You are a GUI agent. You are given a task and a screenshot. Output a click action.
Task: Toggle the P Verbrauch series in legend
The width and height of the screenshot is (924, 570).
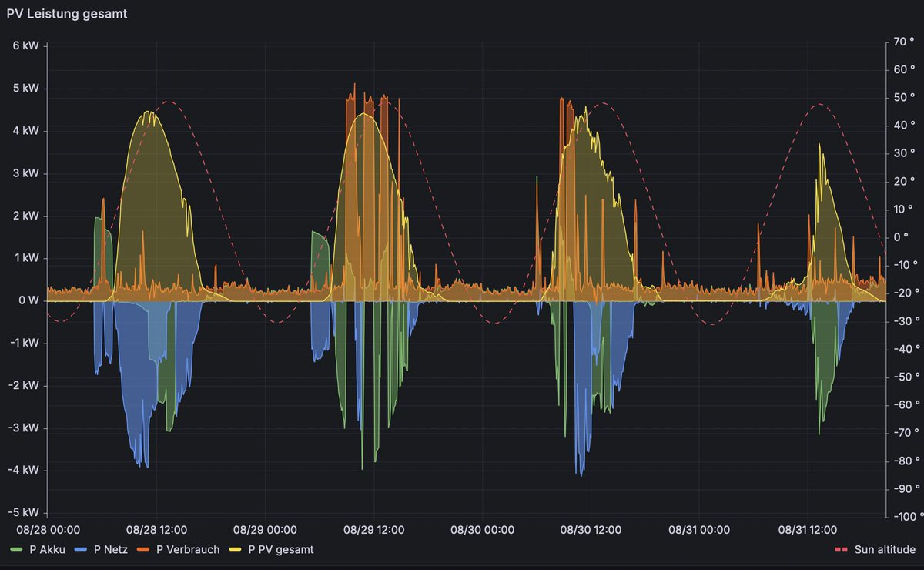(187, 550)
